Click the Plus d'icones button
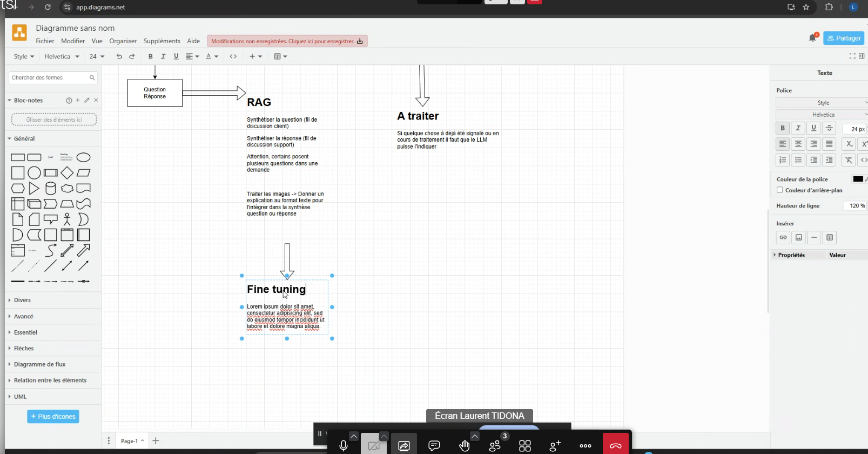This screenshot has width=868, height=454. tap(53, 417)
